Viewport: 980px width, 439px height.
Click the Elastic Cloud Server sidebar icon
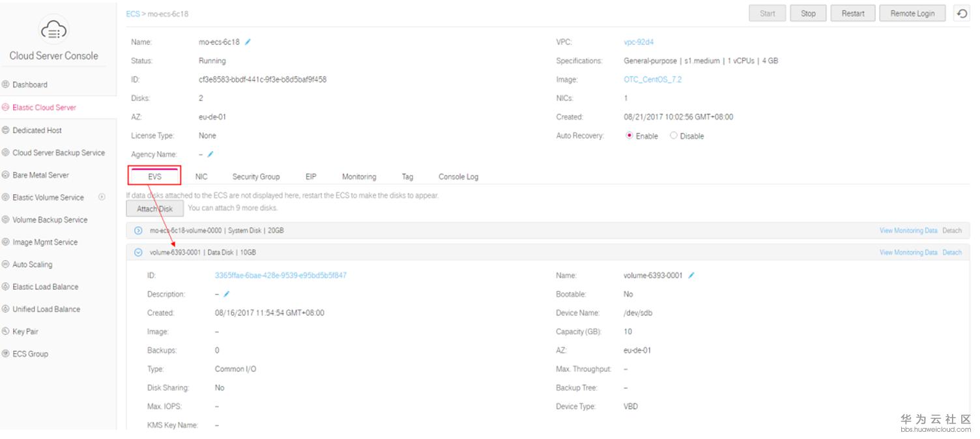pos(6,107)
